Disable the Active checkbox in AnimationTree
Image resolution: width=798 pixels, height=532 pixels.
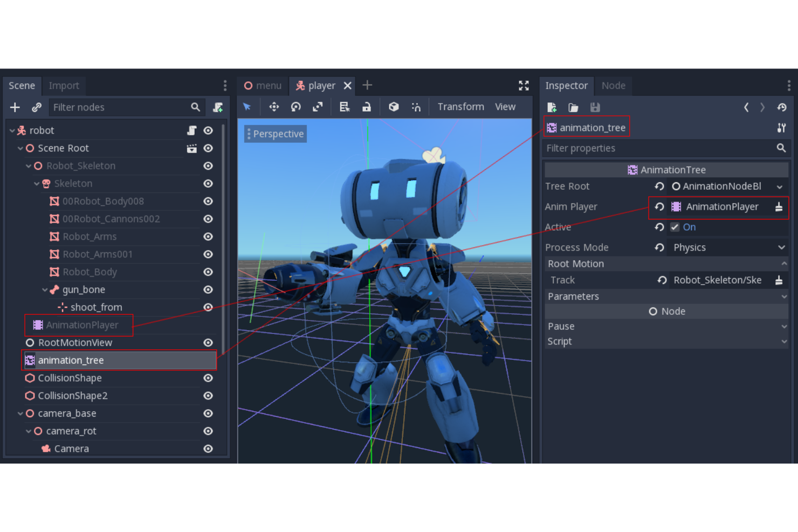coord(675,227)
